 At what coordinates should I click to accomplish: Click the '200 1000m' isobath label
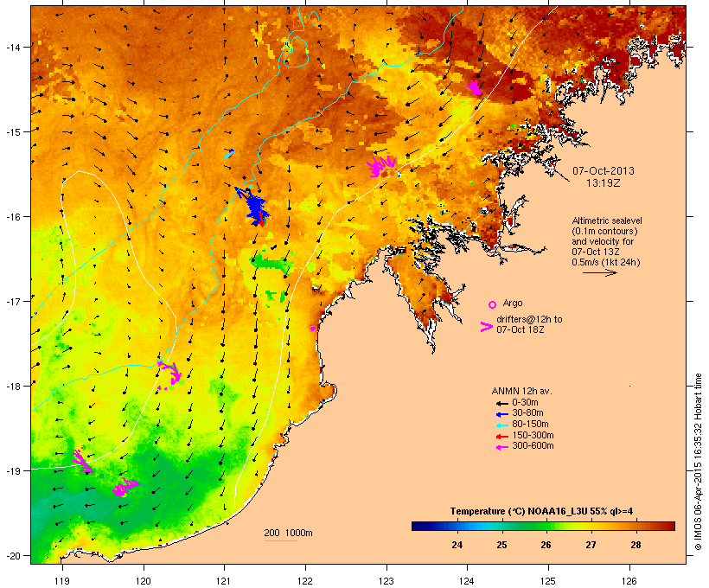point(288,533)
